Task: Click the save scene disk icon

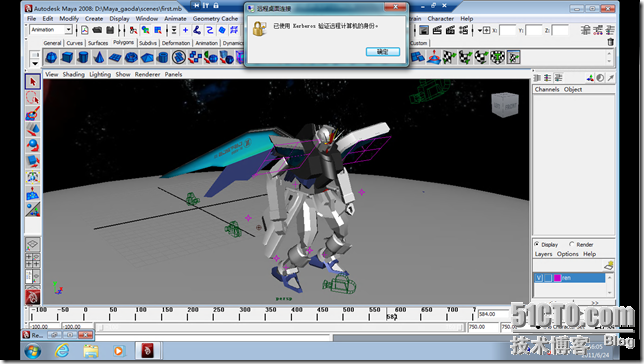Action: click(x=110, y=30)
